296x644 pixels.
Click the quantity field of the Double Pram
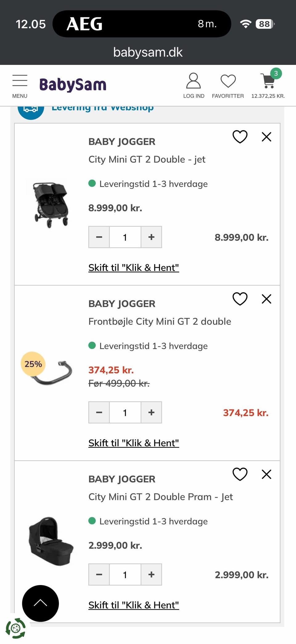tap(125, 574)
